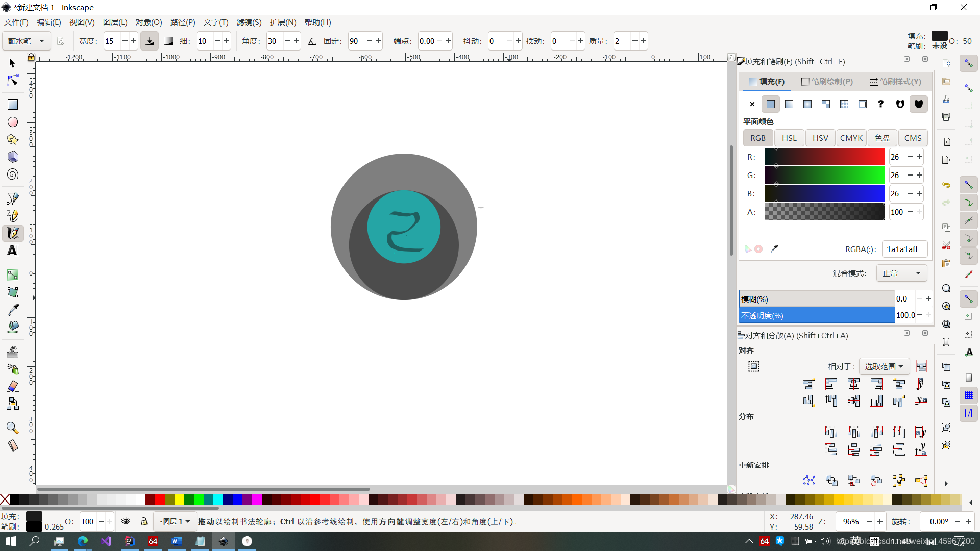Select the Star and polygon tool
This screenshot has height=551, width=980.
pyautogui.click(x=13, y=139)
